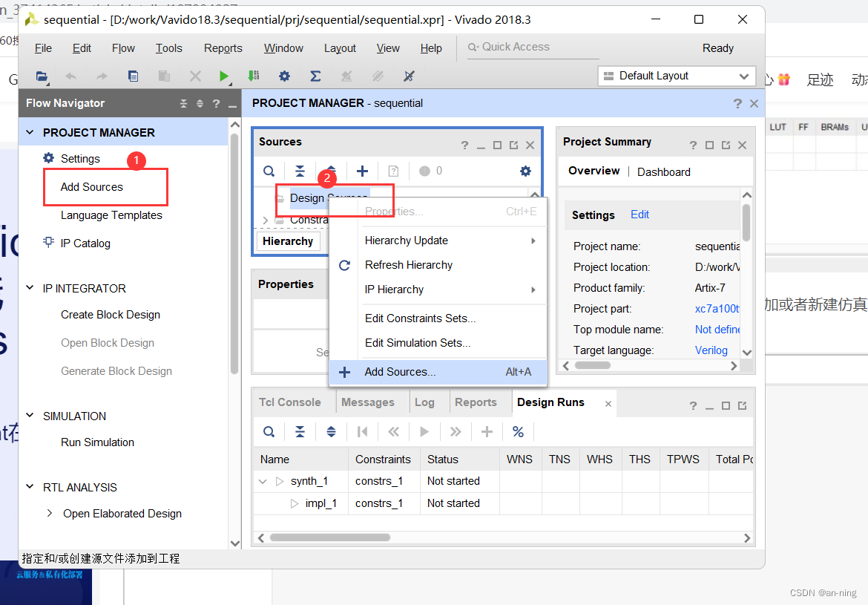Click the Settings gear in Flow Navigator
Screen dimensions: 868x605
(x=49, y=158)
